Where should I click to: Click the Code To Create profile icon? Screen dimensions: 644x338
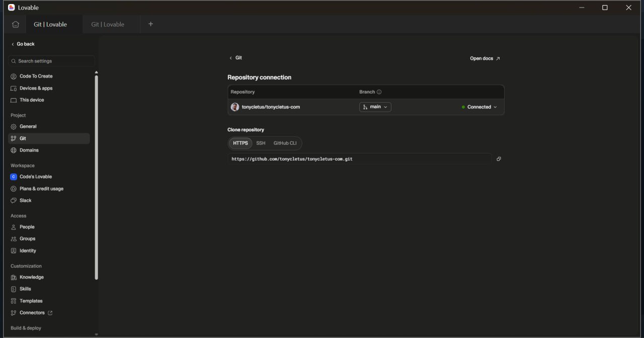tap(14, 76)
